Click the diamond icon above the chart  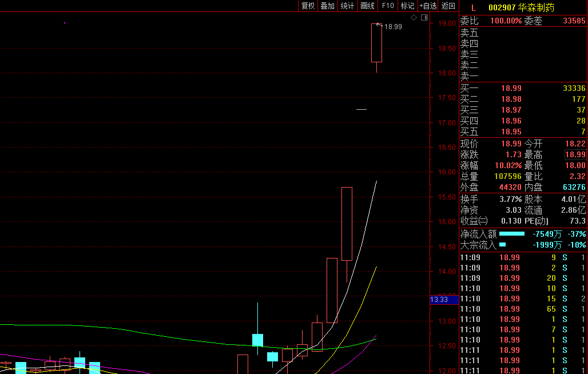click(414, 18)
